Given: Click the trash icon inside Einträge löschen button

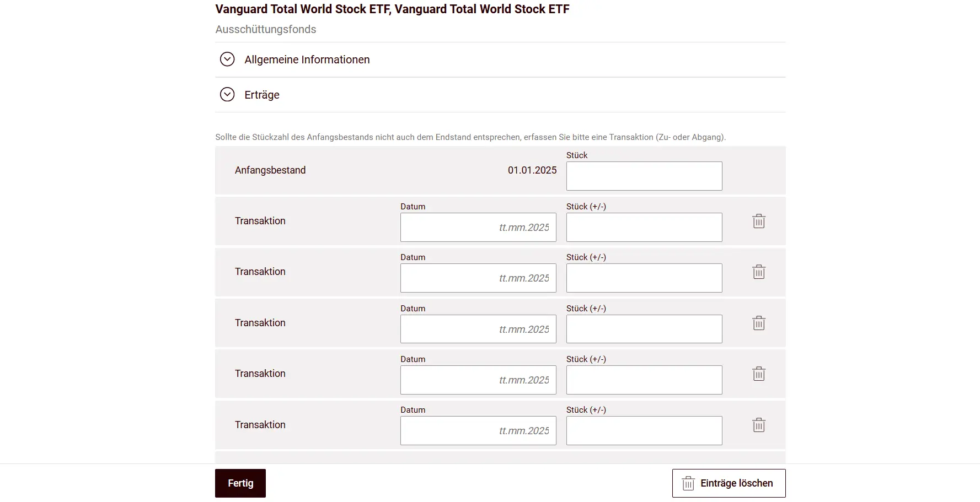Looking at the screenshot, I should [x=688, y=483].
